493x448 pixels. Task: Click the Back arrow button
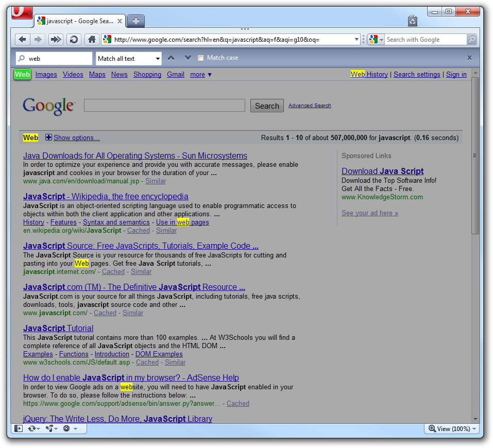[x=22, y=40]
